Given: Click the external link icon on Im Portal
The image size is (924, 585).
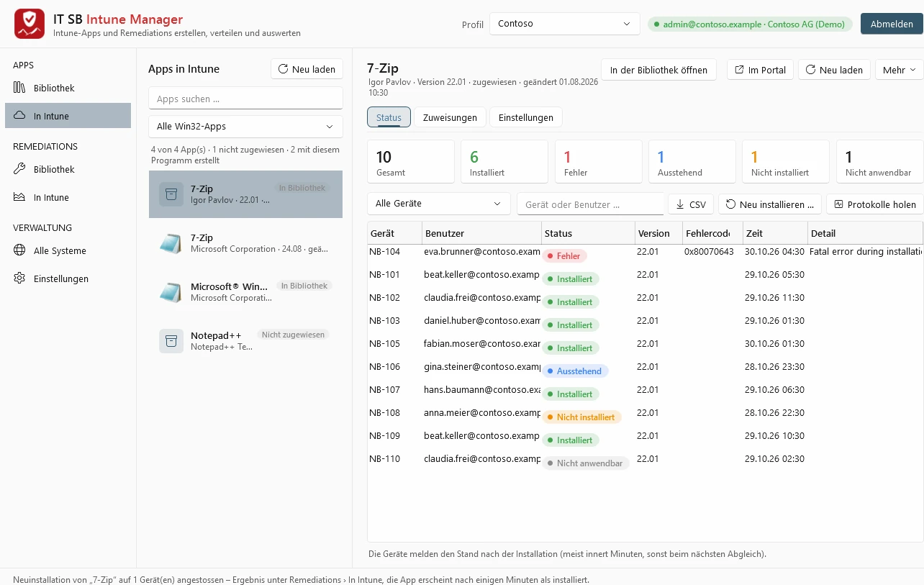Looking at the screenshot, I should click(x=740, y=70).
